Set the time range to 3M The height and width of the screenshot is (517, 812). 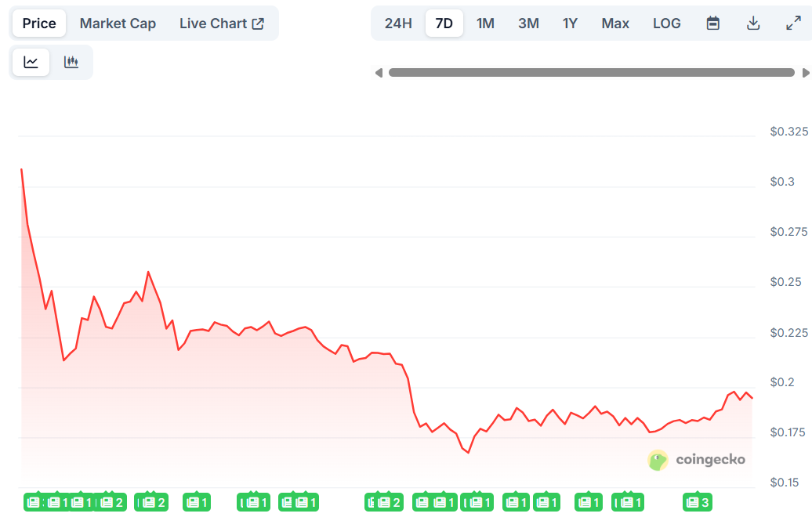pos(529,23)
